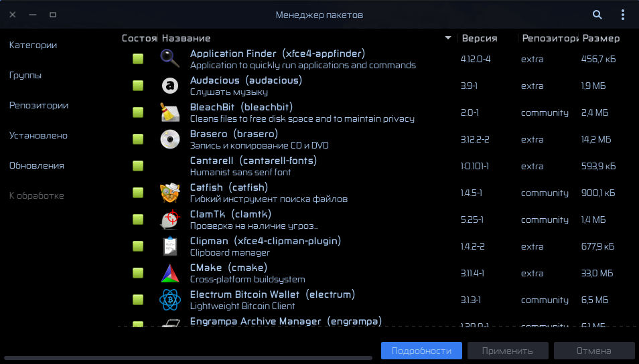
Task: Click the Catfish cat icon
Action: tap(170, 193)
